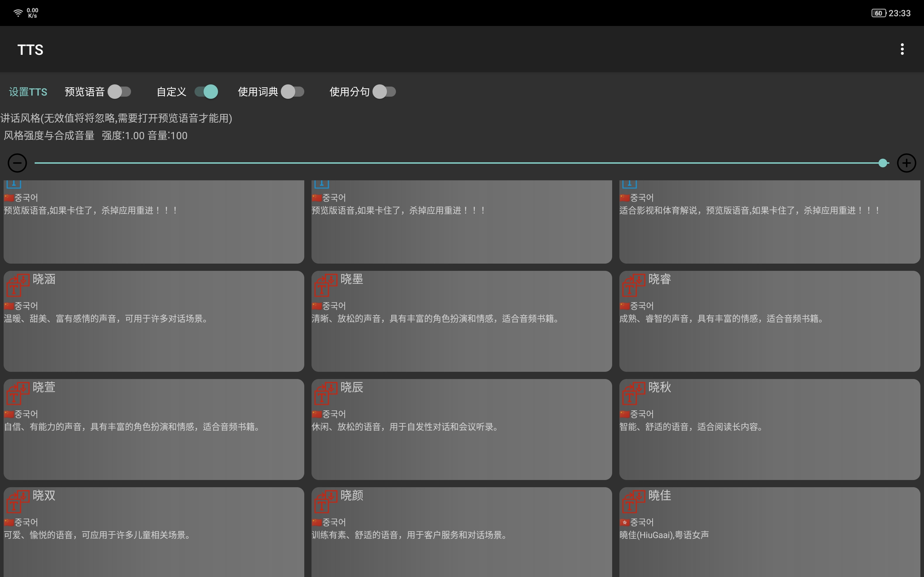Click the red TTS icon beside 晓涵

18,286
